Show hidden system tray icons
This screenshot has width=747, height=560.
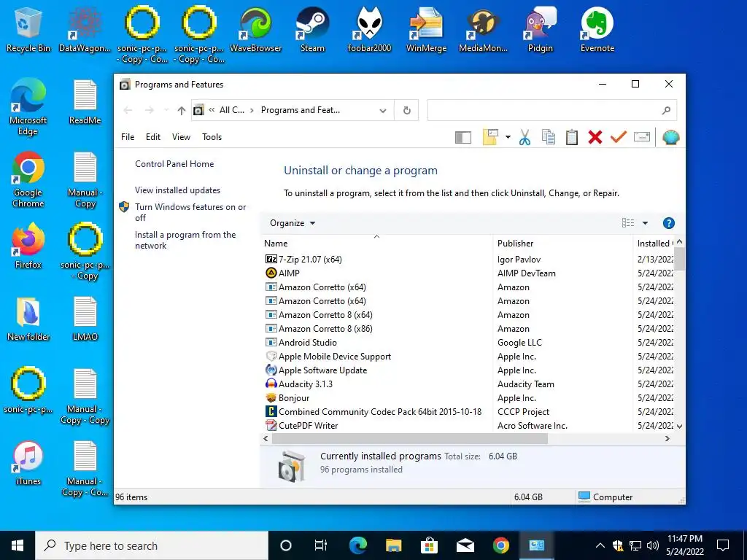click(600, 545)
